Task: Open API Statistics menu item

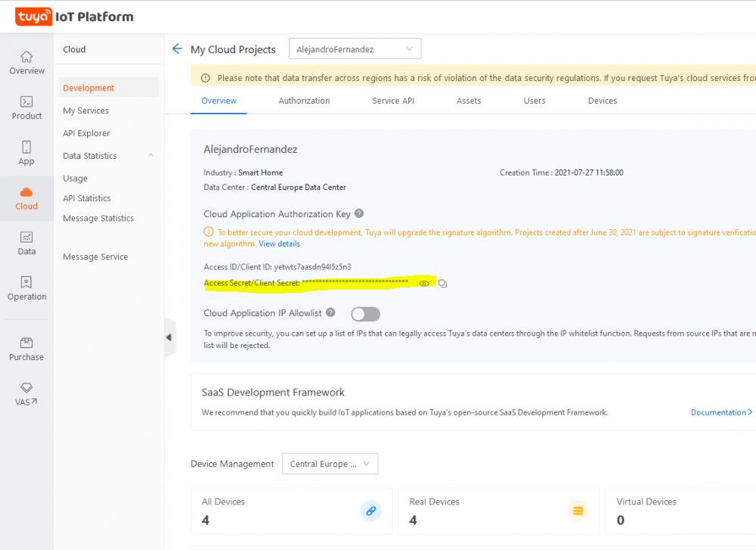Action: pos(87,198)
